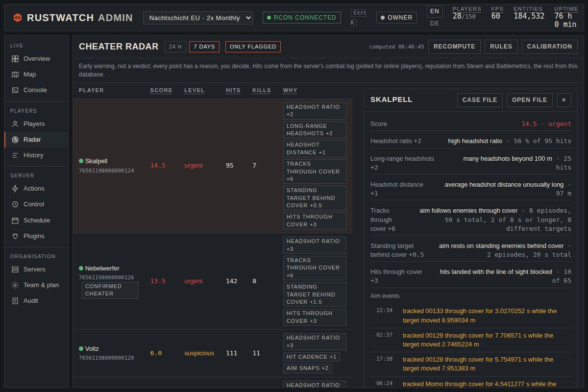Click Nebelwerfer's HITS THROUGH COVER +3 tag
588x392 pixels.
point(315,317)
